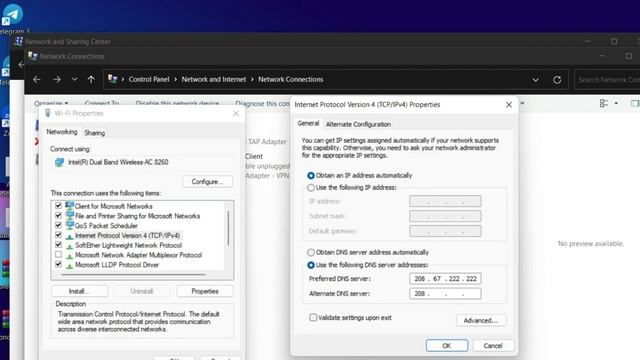The width and height of the screenshot is (640, 360).
Task: Click the Network and Sharing Center title icon
Action: pos(18,41)
